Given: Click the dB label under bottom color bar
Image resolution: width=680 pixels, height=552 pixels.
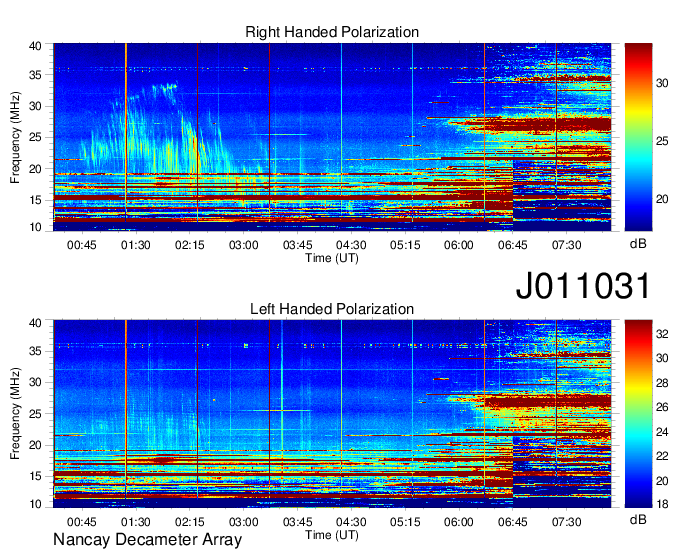Looking at the screenshot, I should coord(638,519).
